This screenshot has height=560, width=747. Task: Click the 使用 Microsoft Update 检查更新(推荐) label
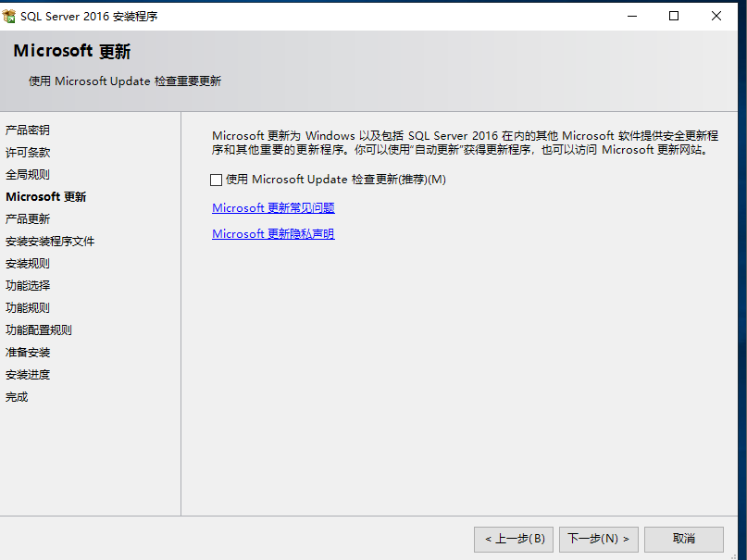pyautogui.click(x=336, y=180)
